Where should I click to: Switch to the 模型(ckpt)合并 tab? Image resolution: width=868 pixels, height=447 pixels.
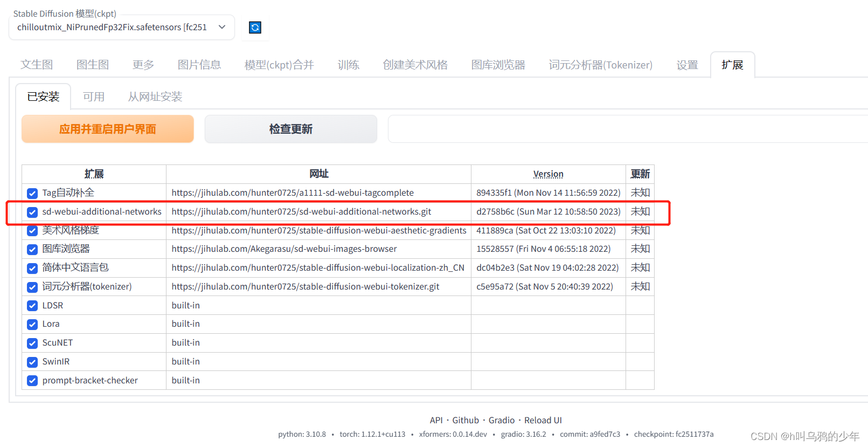(x=279, y=65)
